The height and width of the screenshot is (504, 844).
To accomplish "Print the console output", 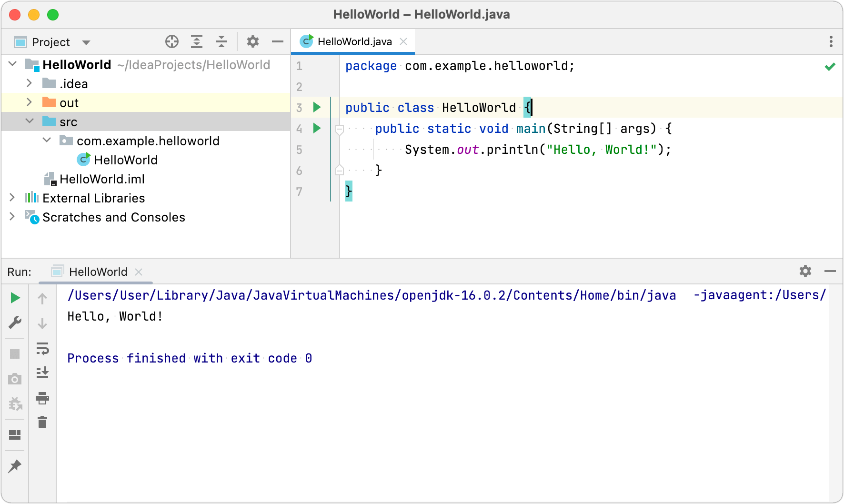I will point(42,399).
